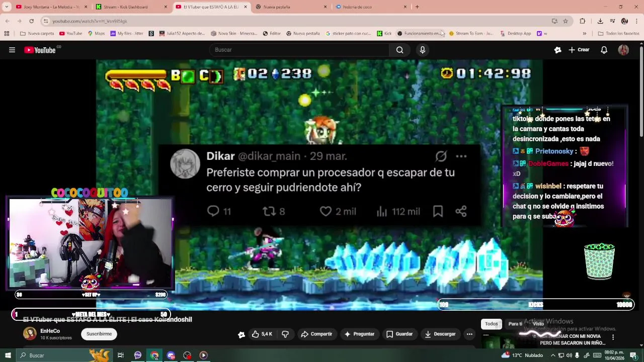Viewport: 644px width, 362px height.
Task: Open Chrome downloads icon
Action: tap(600, 21)
